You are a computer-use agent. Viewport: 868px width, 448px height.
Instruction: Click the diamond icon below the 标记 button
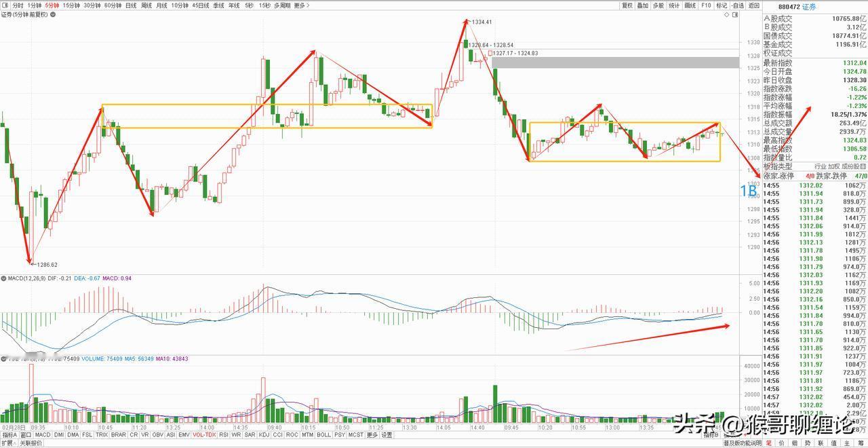coord(727,15)
